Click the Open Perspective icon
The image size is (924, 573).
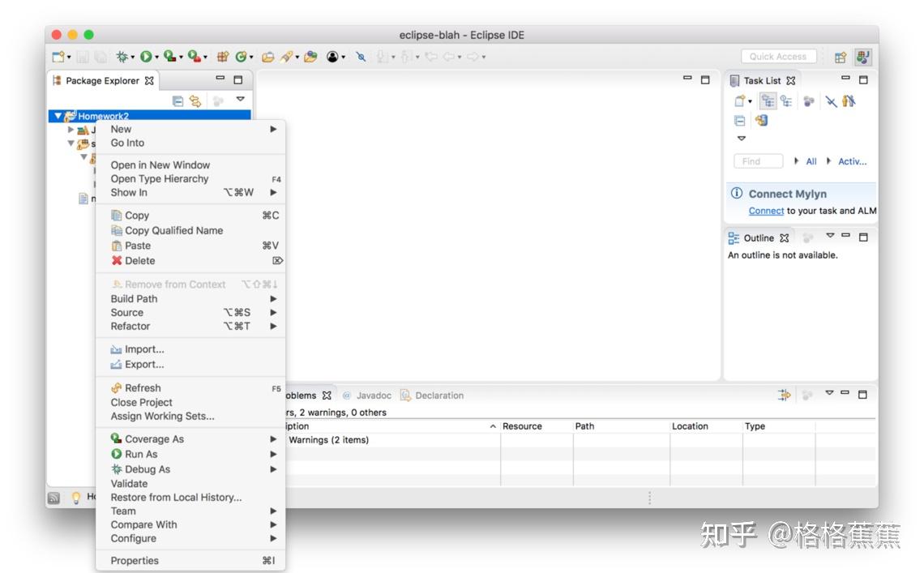(841, 58)
